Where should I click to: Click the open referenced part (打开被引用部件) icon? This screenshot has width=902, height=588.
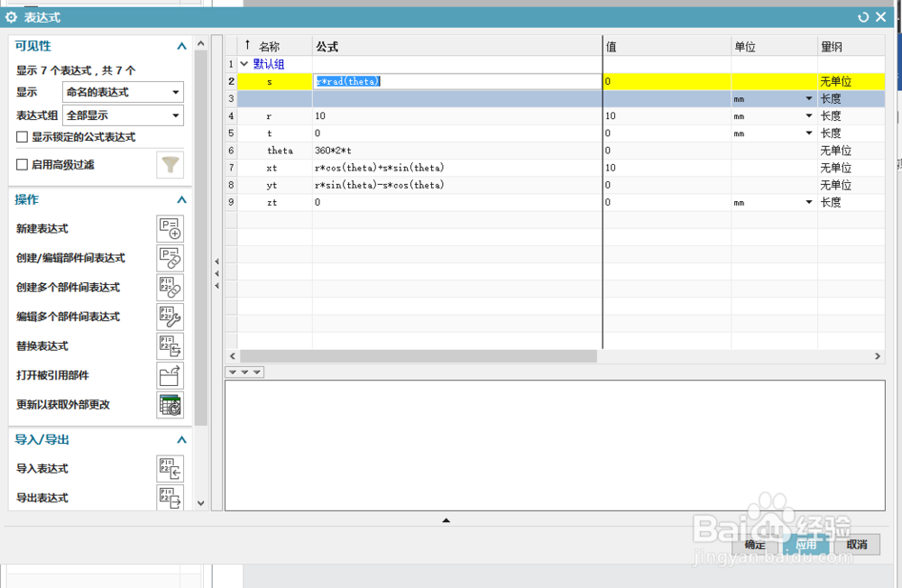(170, 375)
